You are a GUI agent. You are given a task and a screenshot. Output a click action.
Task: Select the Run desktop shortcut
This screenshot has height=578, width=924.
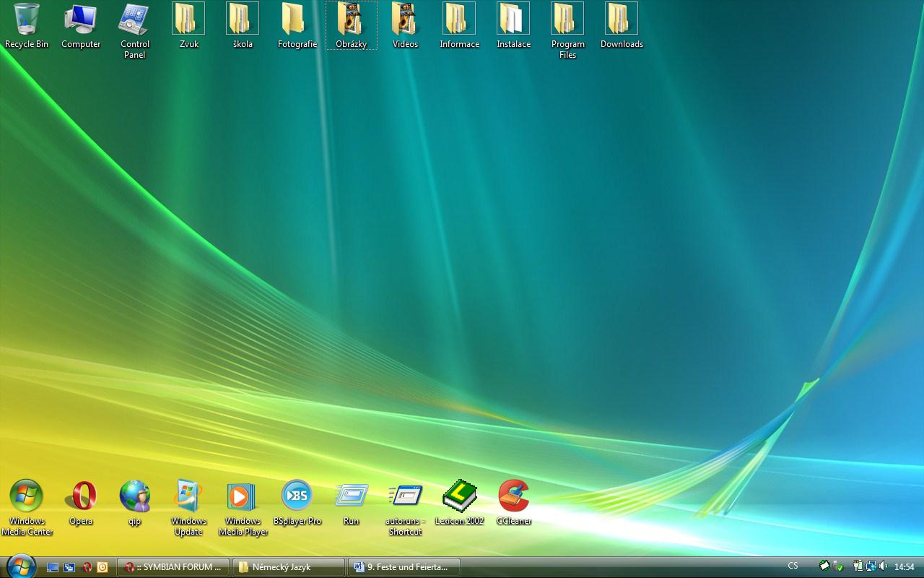pyautogui.click(x=352, y=503)
